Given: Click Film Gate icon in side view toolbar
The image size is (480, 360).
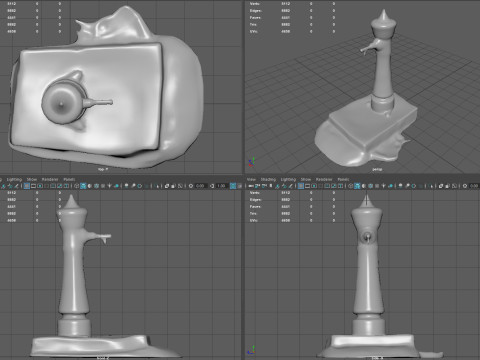Looking at the screenshot, I should (33, 186).
